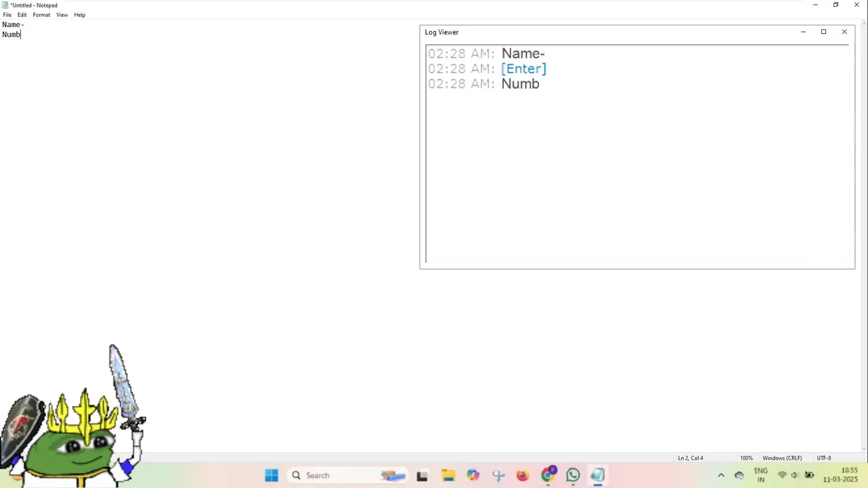The image size is (868, 488).
Task: Click the 'Name-' line in Notepad
Action: point(13,24)
